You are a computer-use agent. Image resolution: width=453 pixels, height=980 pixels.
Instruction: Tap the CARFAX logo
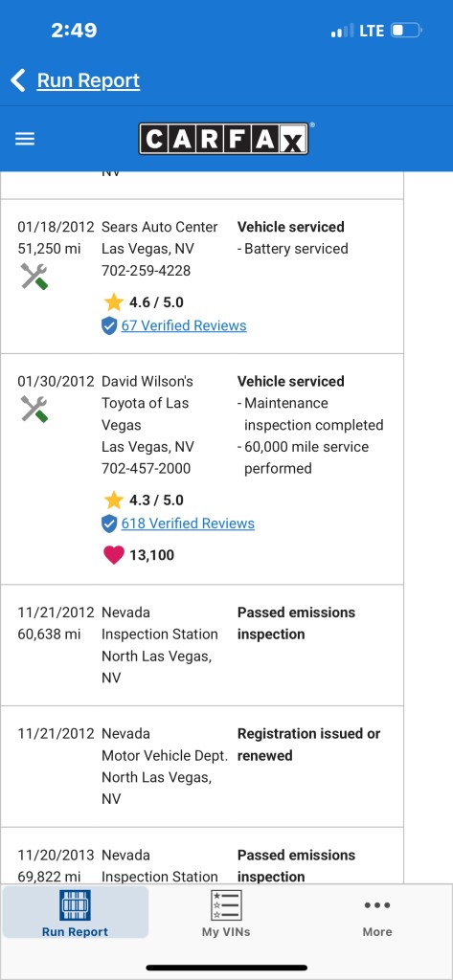tap(223, 138)
